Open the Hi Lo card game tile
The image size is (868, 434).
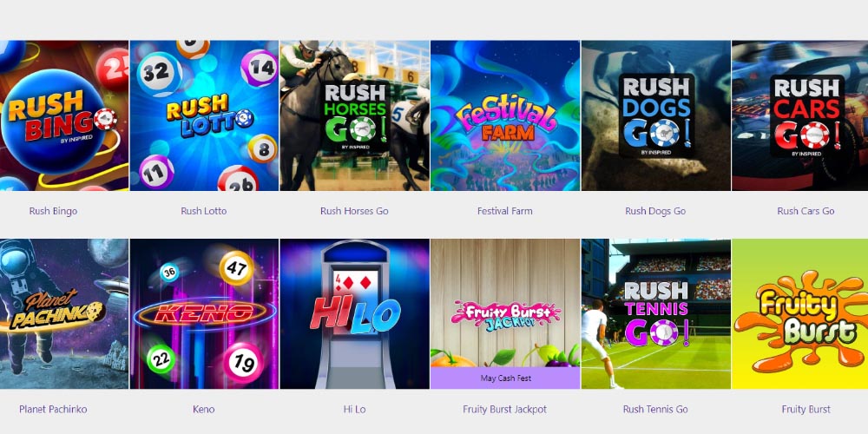(354, 314)
